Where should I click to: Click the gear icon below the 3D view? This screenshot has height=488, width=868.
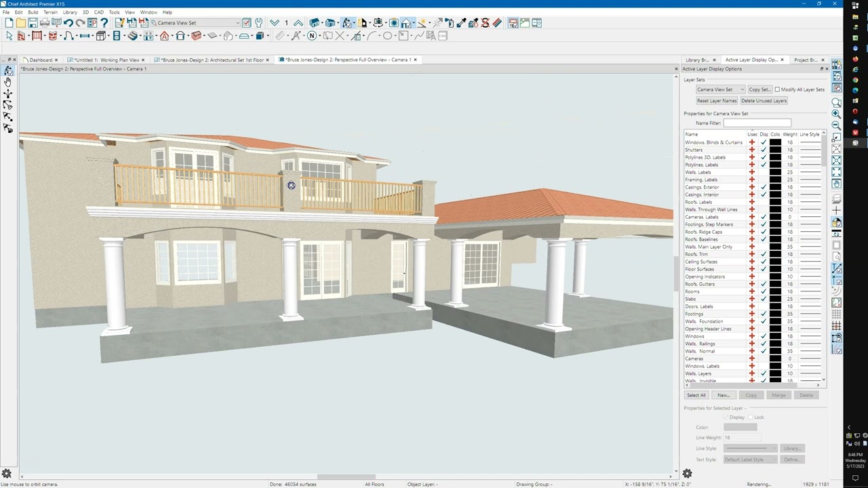6,473
